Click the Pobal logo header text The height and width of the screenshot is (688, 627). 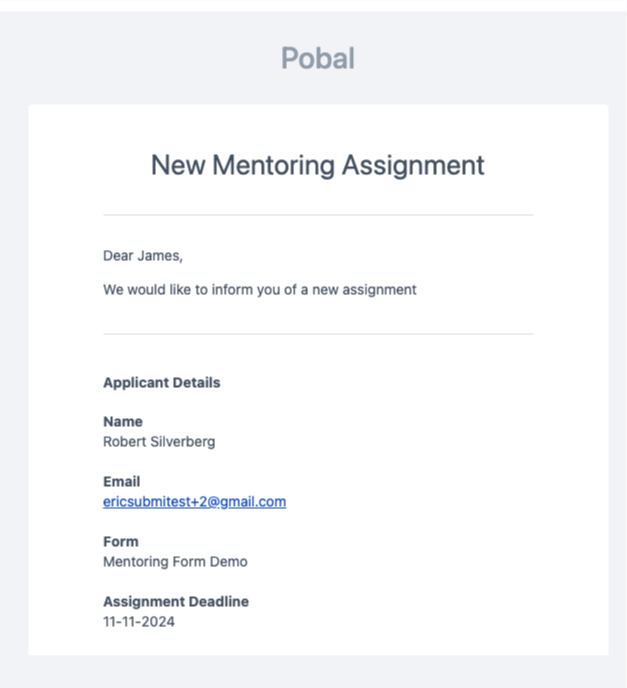coord(318,58)
